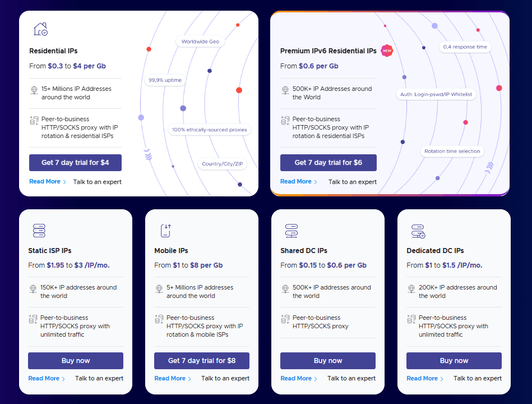This screenshot has width=532, height=404.
Task: Click Get 7 day trial for $6
Action: tap(328, 162)
